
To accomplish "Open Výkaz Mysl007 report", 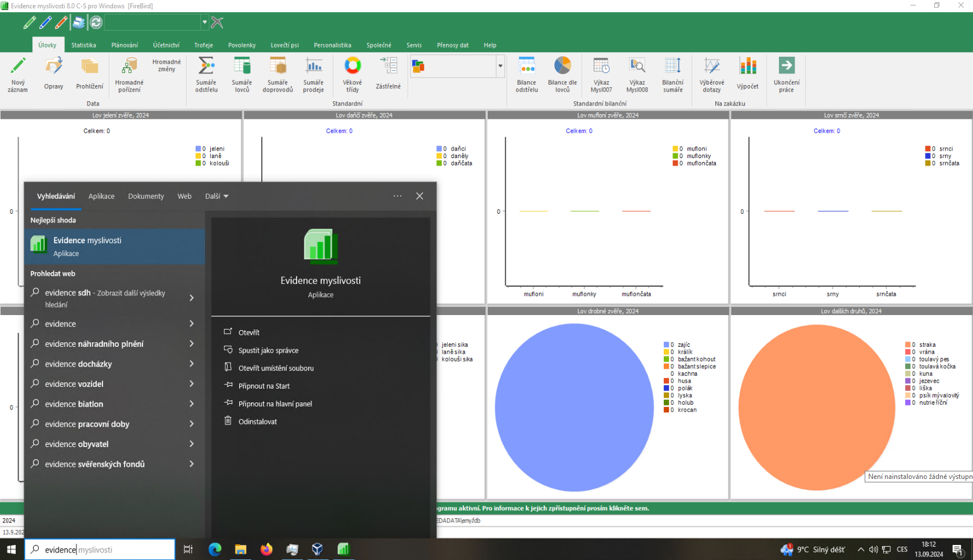I will [x=601, y=74].
